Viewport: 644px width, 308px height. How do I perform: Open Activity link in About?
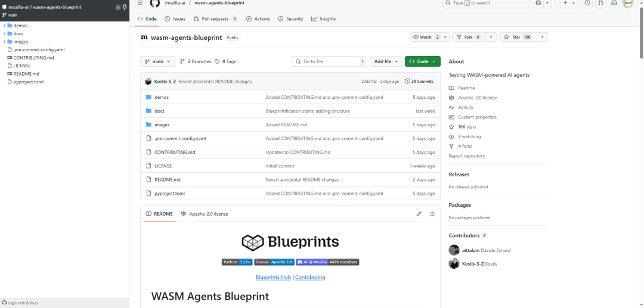465,107
